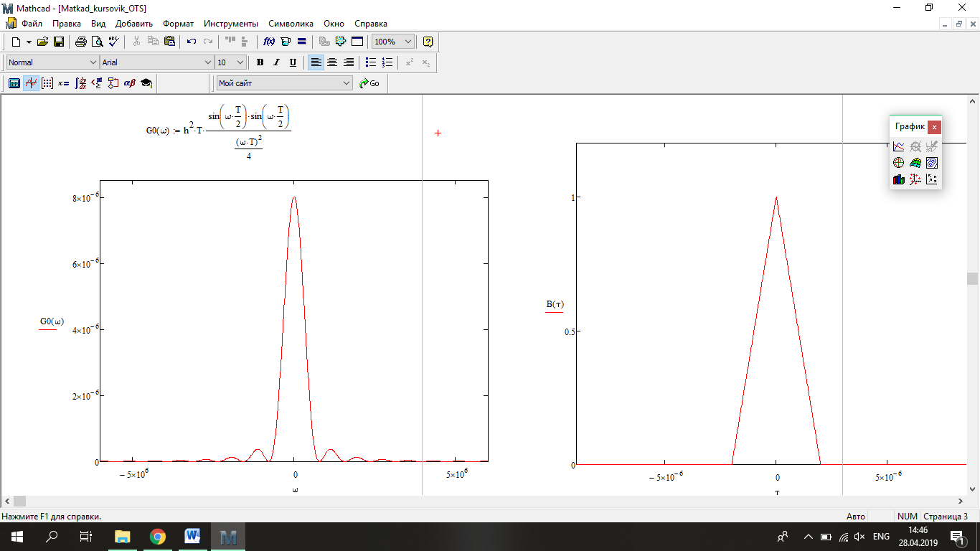Insert a 3D bar plot
The width and height of the screenshot is (980, 551).
(899, 179)
